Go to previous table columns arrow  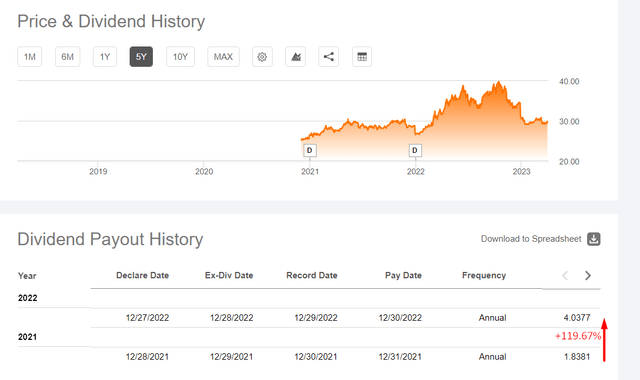565,276
